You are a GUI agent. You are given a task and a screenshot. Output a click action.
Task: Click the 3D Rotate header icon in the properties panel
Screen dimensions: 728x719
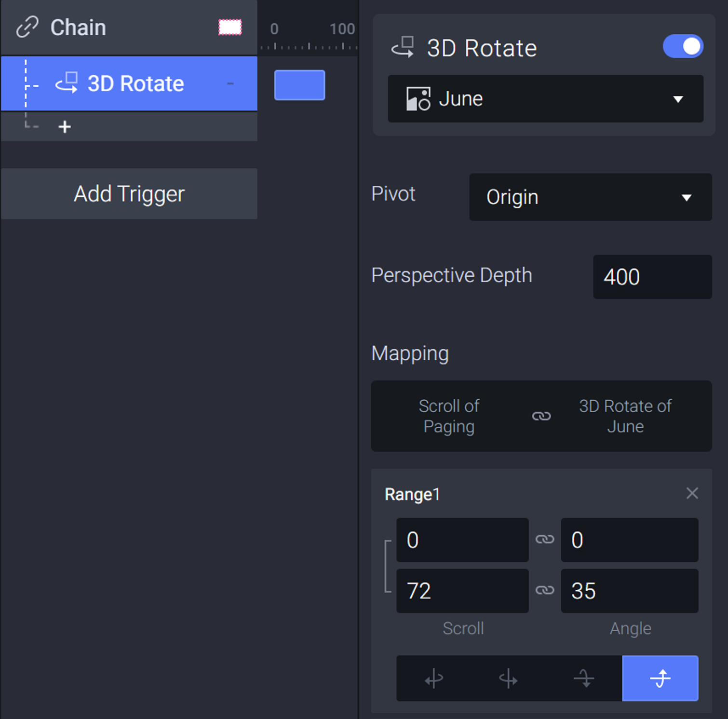click(403, 47)
